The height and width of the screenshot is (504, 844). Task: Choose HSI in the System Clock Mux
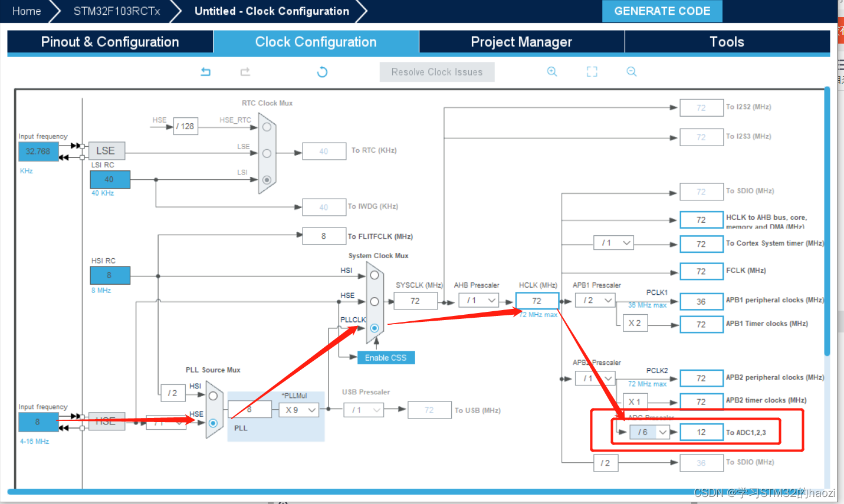(375, 275)
